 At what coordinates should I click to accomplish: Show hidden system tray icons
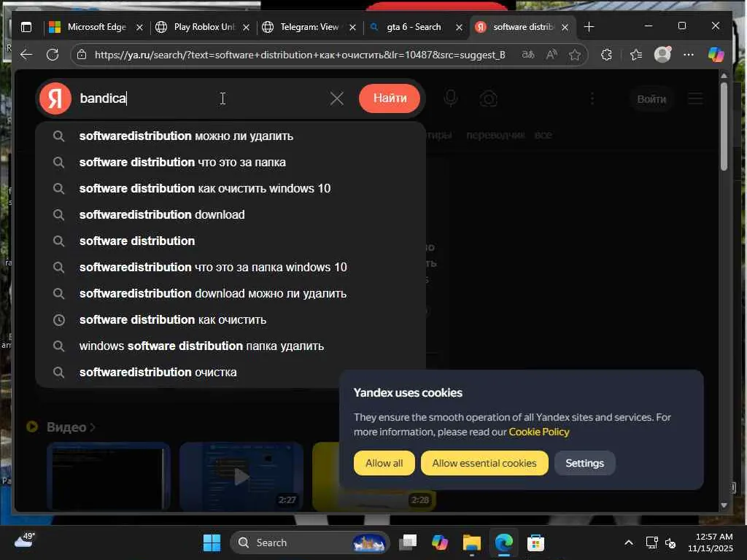(x=629, y=542)
